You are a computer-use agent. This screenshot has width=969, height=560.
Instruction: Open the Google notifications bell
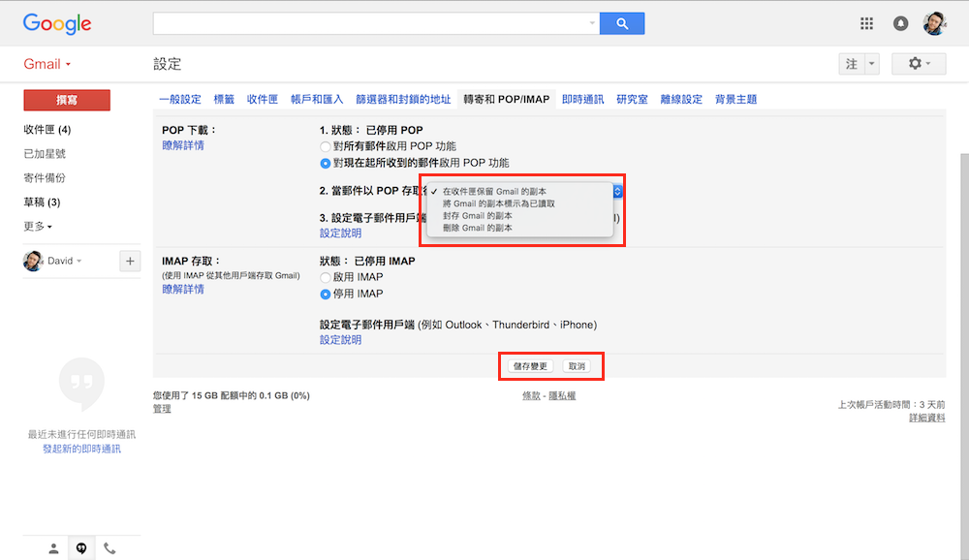click(x=900, y=23)
